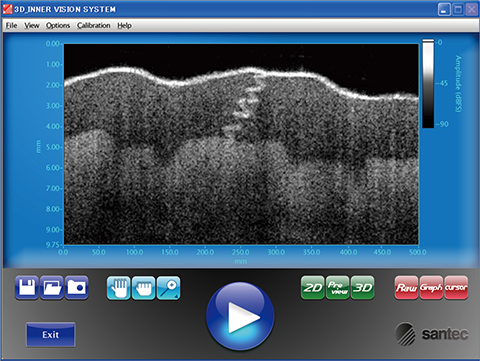This screenshot has height=361, width=480.
Task: Click inside the OCT cross-section image
Action: click(241, 144)
